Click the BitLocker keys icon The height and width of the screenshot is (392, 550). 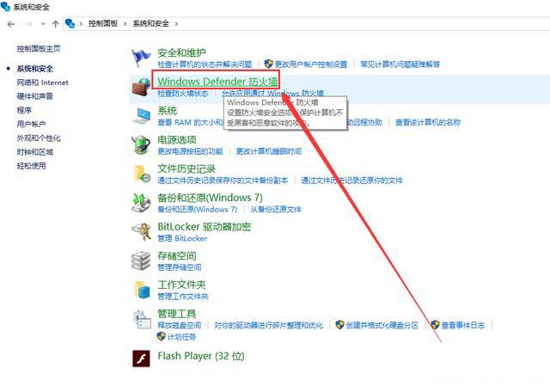click(x=141, y=232)
